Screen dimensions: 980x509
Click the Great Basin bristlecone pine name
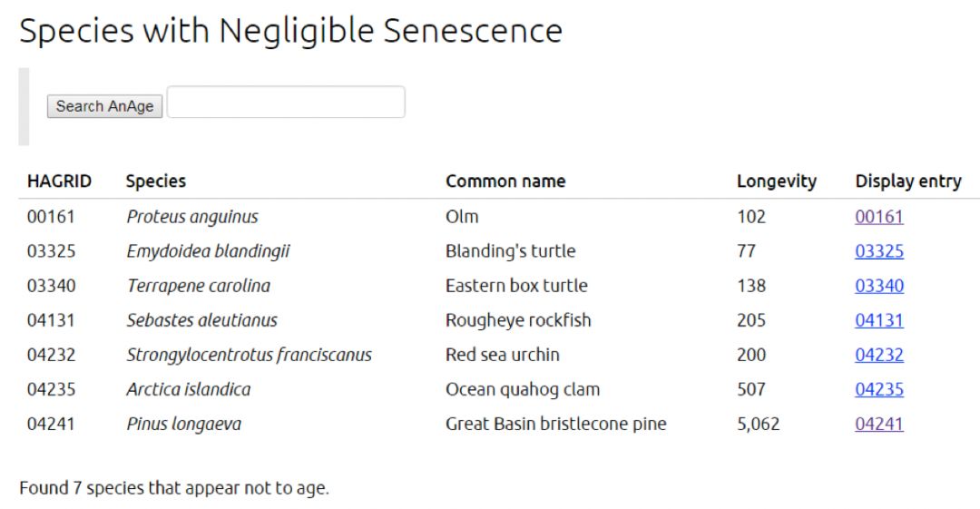(x=555, y=424)
